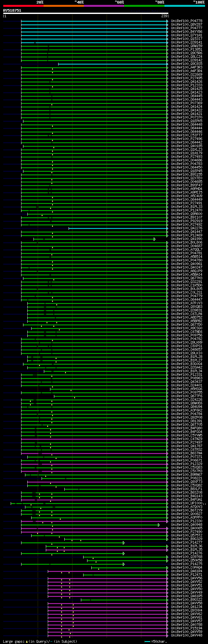Select the UniRef100_Q41990 label
This screenshot has height=644, width=208.
pos(187,239)
